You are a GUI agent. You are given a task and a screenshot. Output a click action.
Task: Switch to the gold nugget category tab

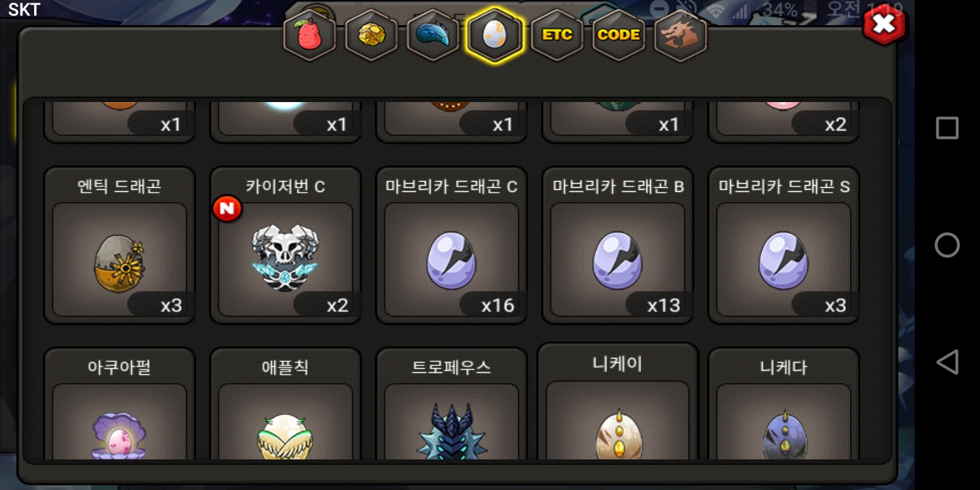tap(371, 35)
